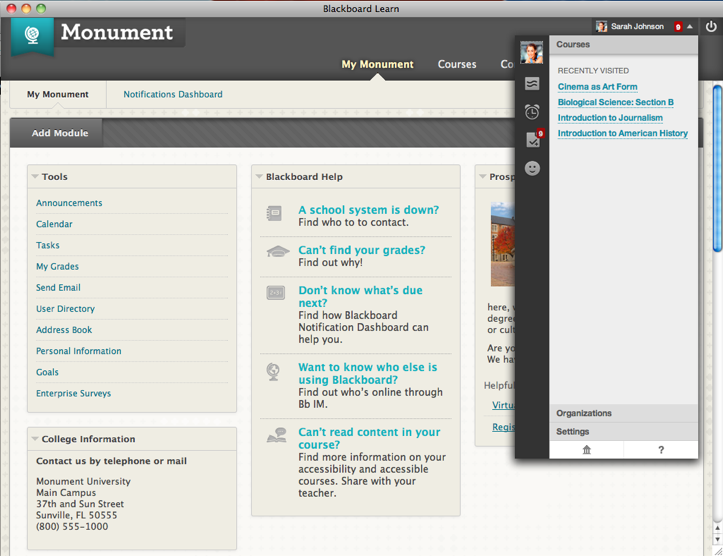Open the Enterprise Surveys link
The width and height of the screenshot is (723, 556).
(x=74, y=393)
